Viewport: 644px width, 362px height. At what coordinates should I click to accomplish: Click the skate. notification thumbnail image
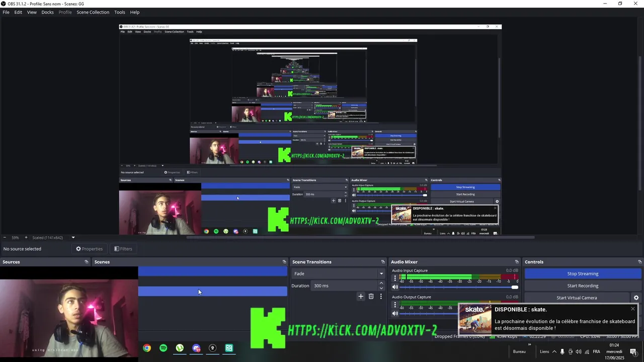pyautogui.click(x=475, y=319)
